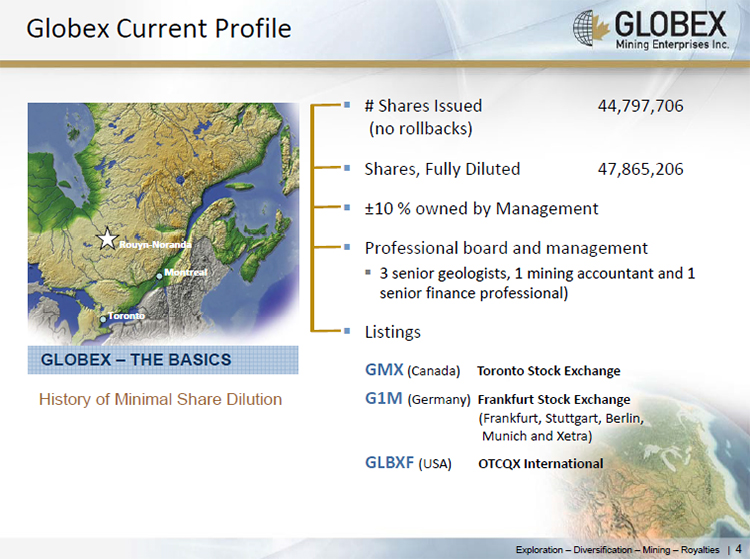The image size is (750, 559).
Task: Click the footer tagline "Exploration – Diversification – Mining – Royalties"
Action: coord(618,550)
